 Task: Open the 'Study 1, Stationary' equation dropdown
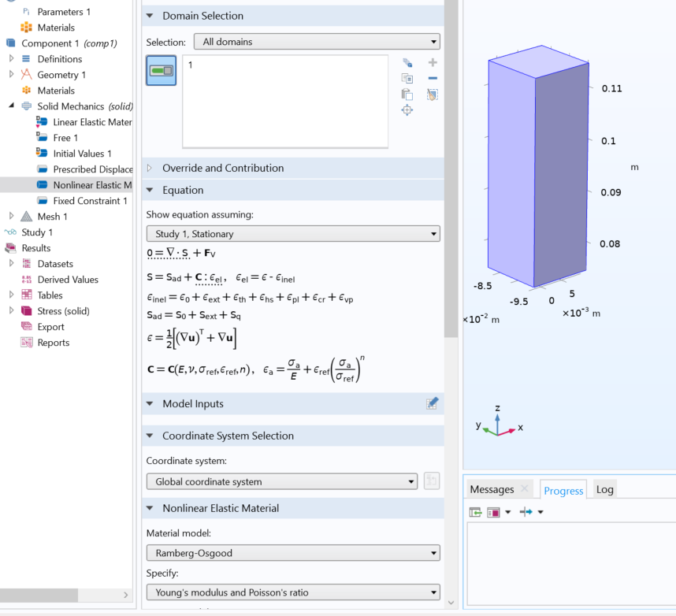coord(293,234)
